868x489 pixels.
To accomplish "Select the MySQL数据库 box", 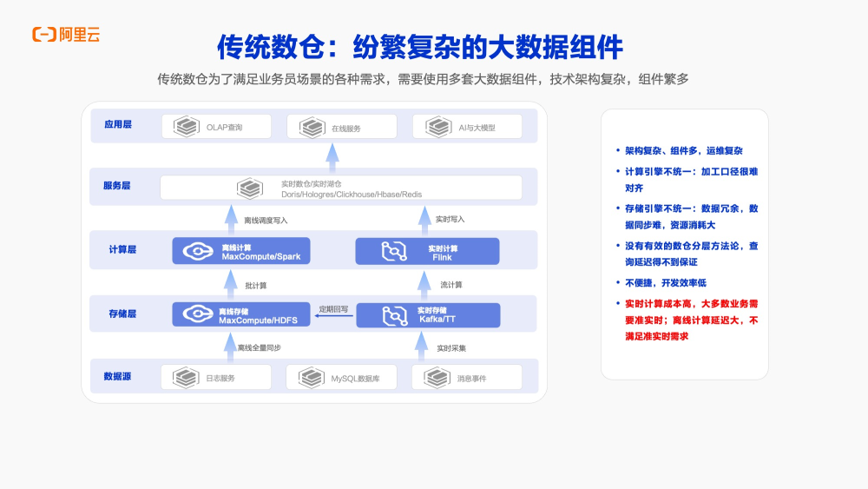I will pyautogui.click(x=341, y=377).
